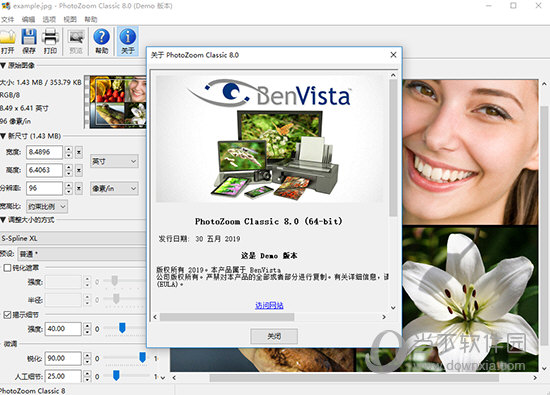Click the 高度 input field showing 6.4063

[x=45, y=170]
